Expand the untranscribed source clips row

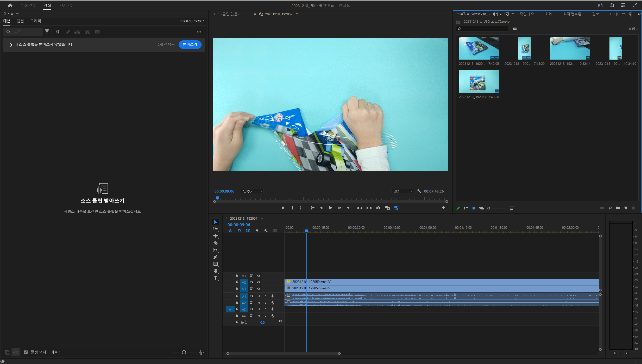11,45
